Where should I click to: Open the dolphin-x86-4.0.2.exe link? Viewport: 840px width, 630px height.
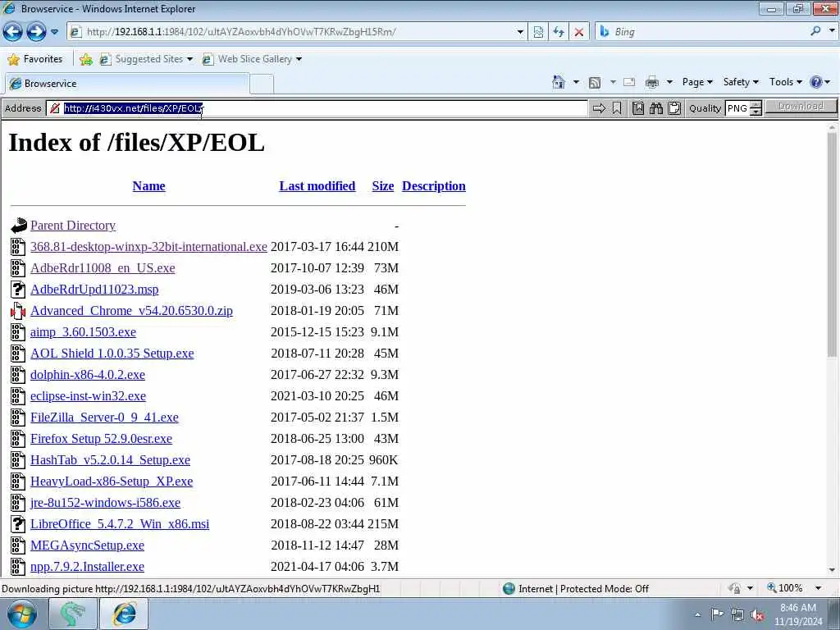point(88,375)
